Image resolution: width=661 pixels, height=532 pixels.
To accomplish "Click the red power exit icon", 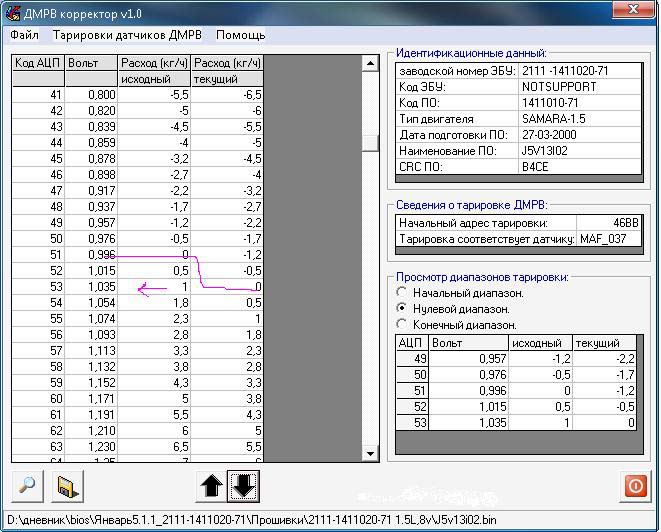I will [x=634, y=486].
